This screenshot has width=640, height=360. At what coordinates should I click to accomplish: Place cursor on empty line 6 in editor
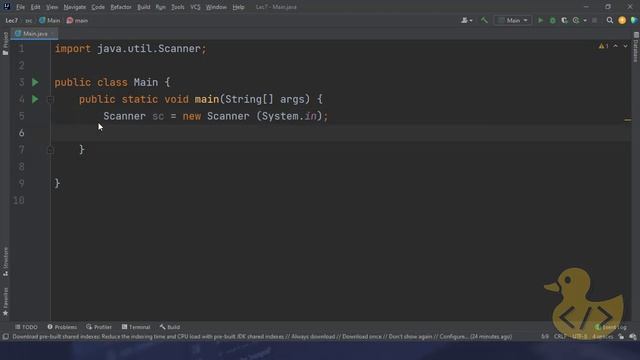coord(341,133)
